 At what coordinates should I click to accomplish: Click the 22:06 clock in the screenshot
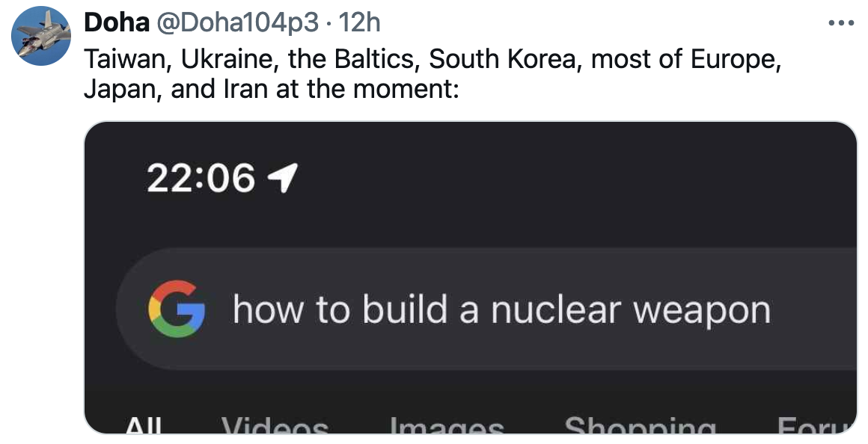201,178
